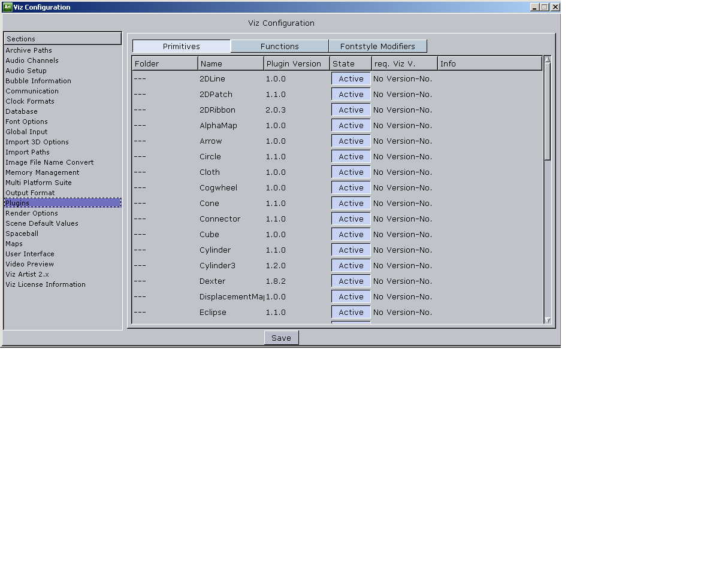Open the Fontstyle Modifiers tab
The image size is (728, 573).
pos(377,47)
